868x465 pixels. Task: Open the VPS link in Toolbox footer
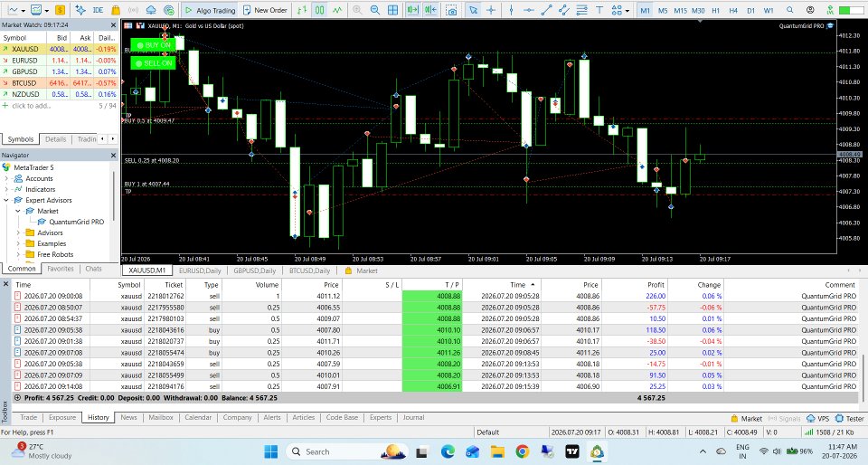click(x=817, y=419)
